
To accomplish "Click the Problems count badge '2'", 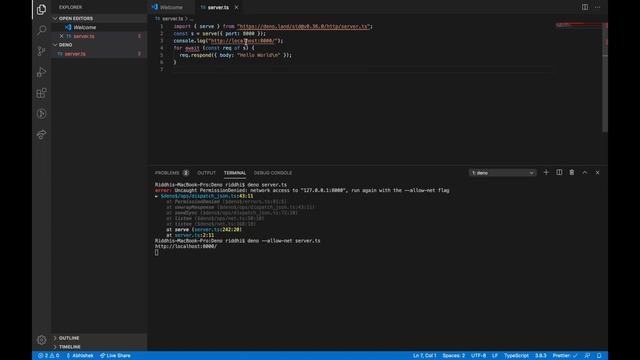I will pos(185,173).
